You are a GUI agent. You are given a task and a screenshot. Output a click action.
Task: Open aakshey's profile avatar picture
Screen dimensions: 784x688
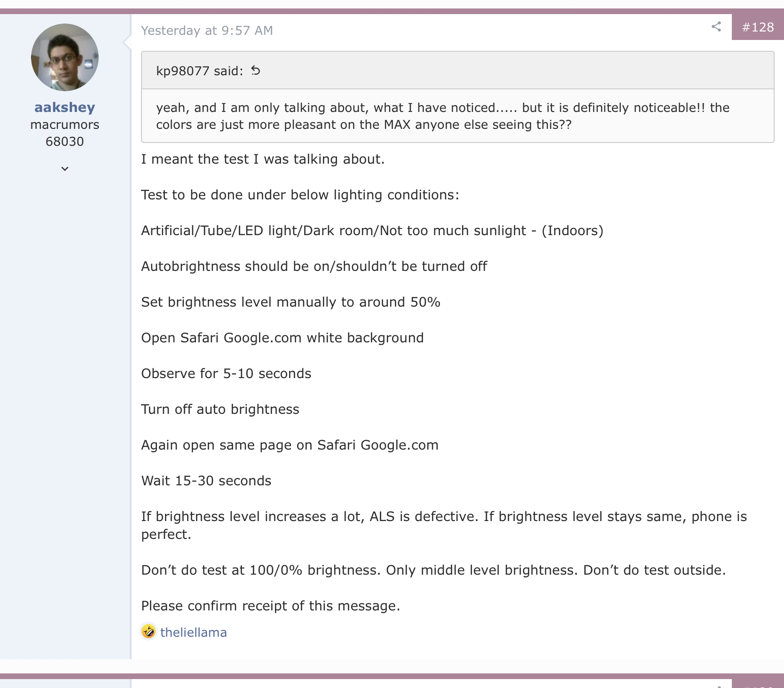click(x=65, y=57)
